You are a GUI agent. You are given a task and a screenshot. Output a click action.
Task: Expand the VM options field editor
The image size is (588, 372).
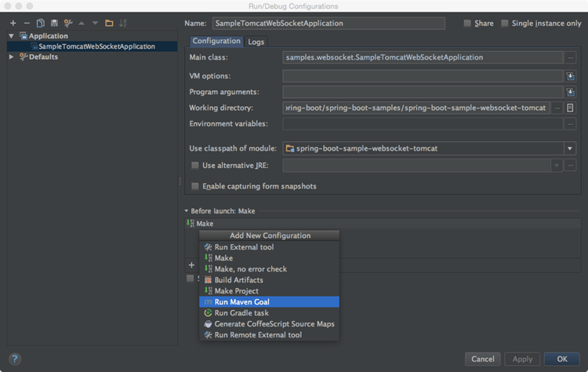[571, 76]
